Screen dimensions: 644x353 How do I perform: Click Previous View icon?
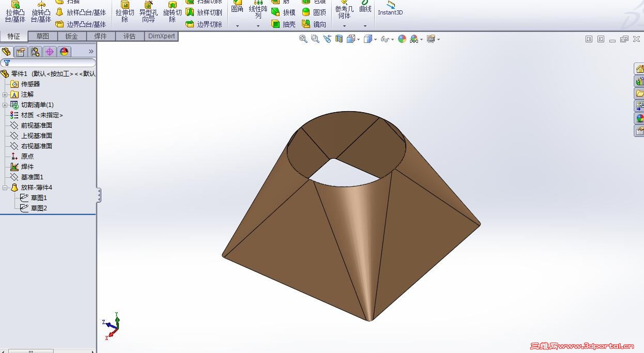[327, 39]
